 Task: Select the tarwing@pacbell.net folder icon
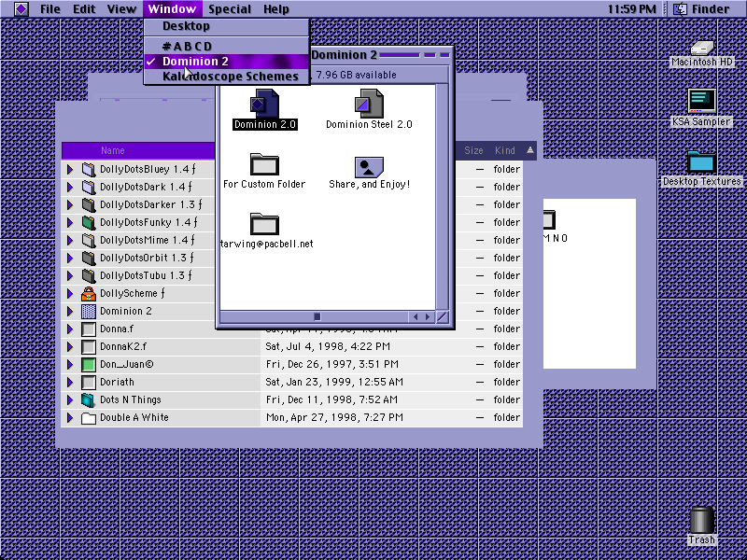(x=264, y=224)
